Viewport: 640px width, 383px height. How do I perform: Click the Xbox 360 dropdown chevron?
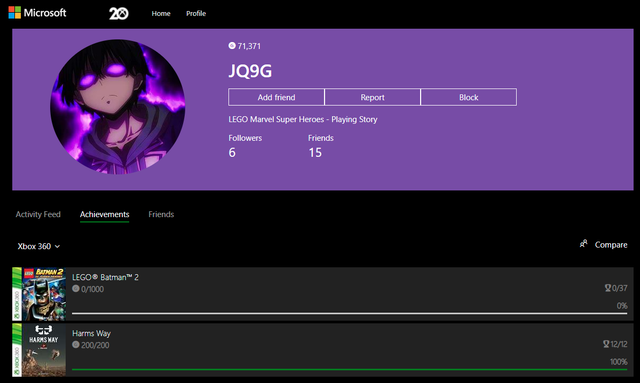57,247
